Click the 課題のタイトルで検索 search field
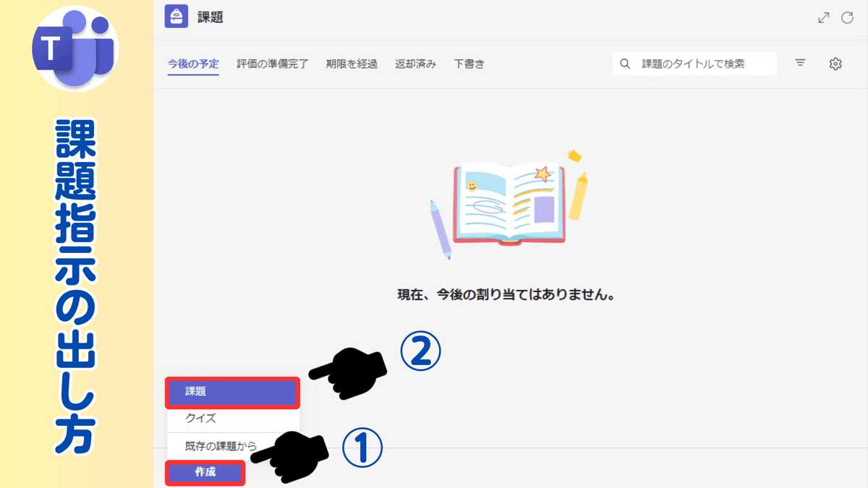This screenshot has width=868, height=488. (x=695, y=64)
